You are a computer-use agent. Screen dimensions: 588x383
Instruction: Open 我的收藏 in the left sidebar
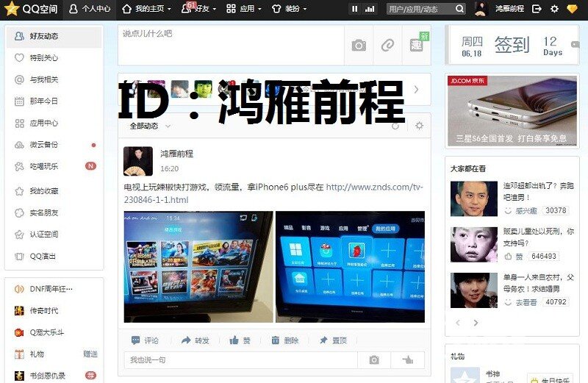point(44,191)
